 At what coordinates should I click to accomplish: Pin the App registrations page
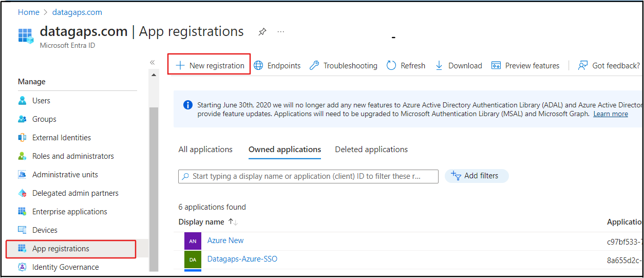point(262,32)
